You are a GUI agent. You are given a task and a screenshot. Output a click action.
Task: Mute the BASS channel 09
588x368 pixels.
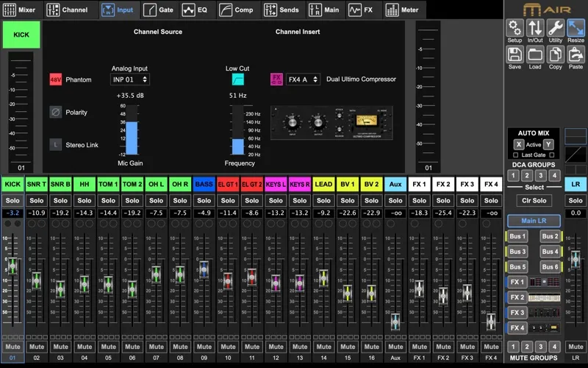[204, 347]
